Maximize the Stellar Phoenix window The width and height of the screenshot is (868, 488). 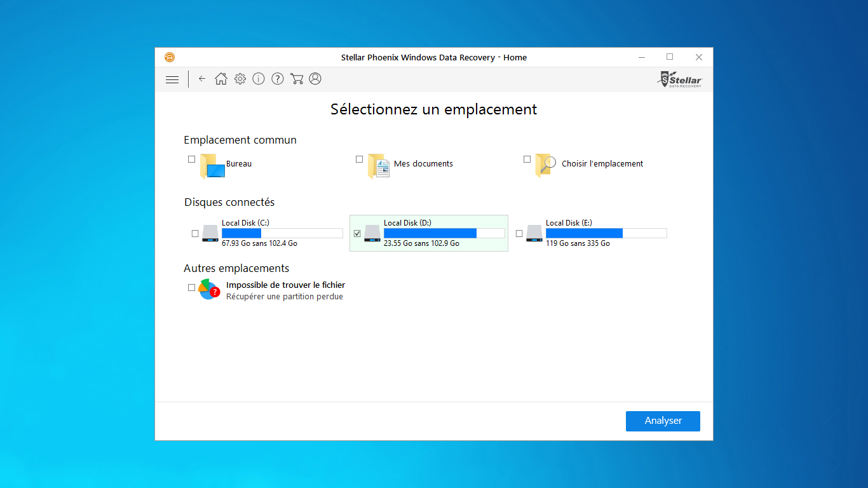coord(670,57)
